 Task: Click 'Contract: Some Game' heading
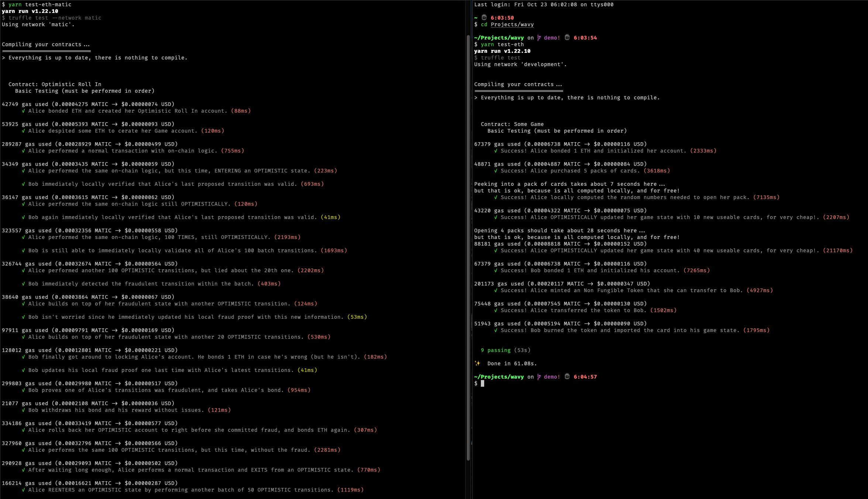click(x=512, y=124)
